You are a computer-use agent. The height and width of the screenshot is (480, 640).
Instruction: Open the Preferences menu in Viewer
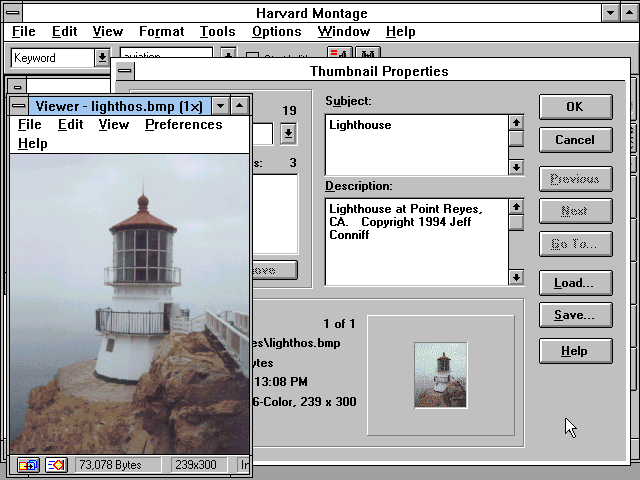(183, 125)
